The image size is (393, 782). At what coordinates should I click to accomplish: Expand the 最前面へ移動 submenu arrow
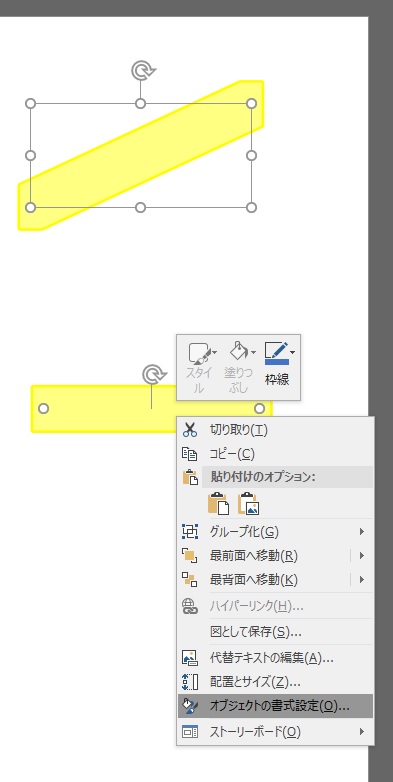point(362,555)
